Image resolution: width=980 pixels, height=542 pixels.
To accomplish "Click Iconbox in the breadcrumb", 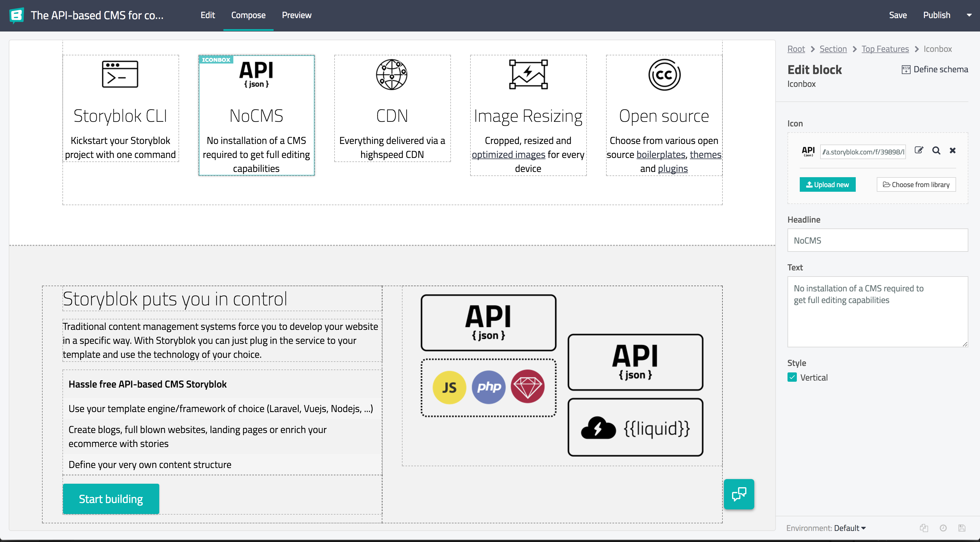I will [937, 49].
